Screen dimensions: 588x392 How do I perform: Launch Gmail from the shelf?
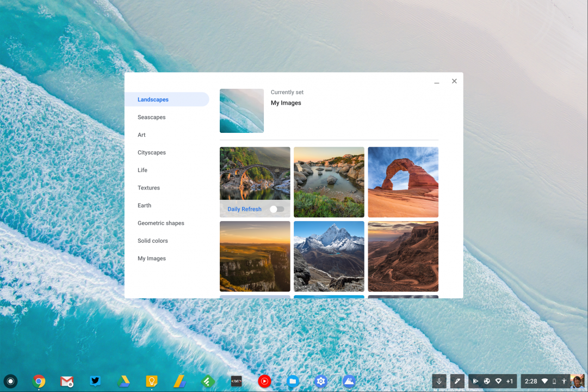pos(67,381)
